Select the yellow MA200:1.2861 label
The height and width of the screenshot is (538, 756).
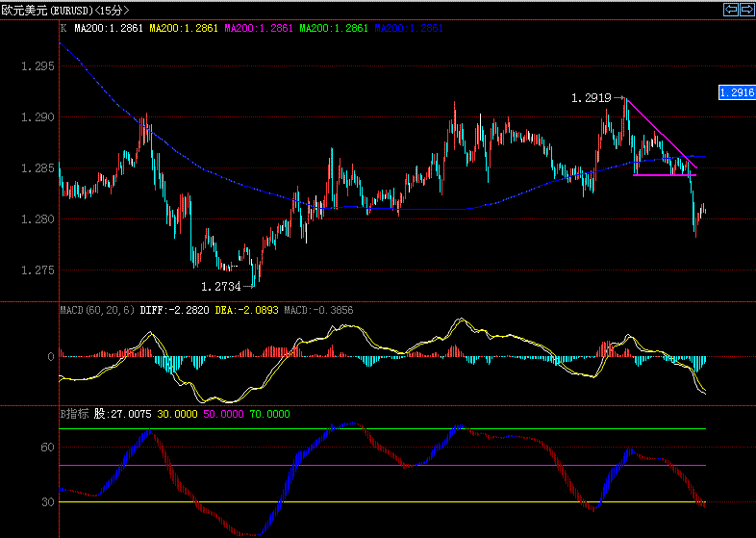click(184, 28)
